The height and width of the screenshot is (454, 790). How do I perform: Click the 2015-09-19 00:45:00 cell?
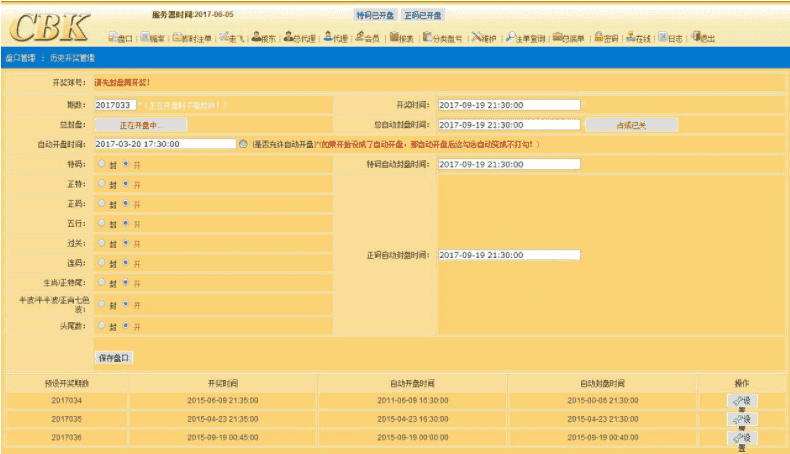coord(223,437)
